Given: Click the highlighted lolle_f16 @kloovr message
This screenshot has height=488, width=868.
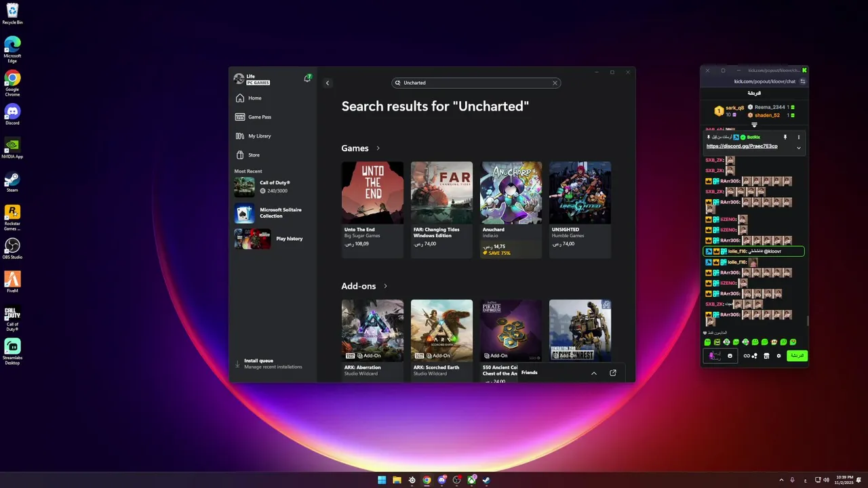Looking at the screenshot, I should [x=753, y=251].
